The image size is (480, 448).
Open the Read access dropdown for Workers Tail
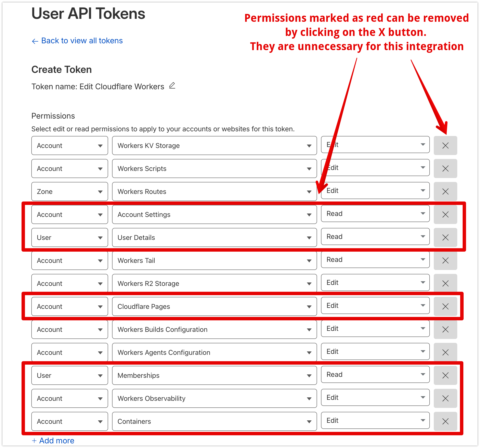[375, 260]
